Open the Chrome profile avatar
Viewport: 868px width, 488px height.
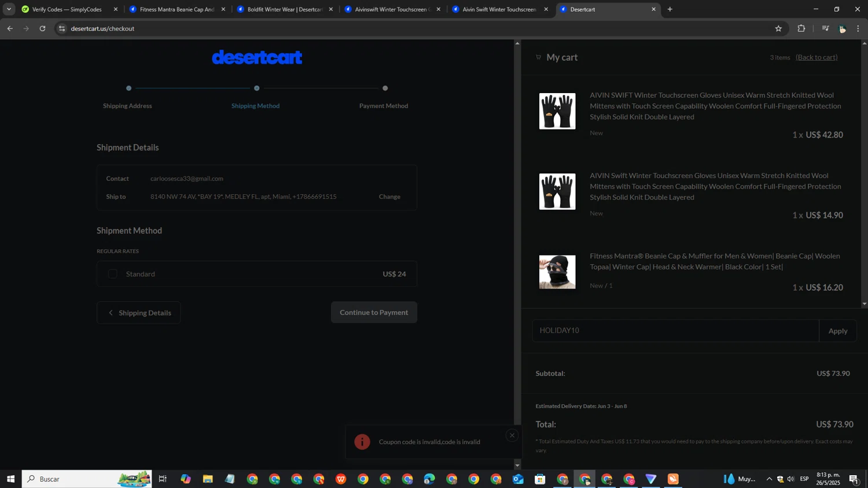(842, 28)
